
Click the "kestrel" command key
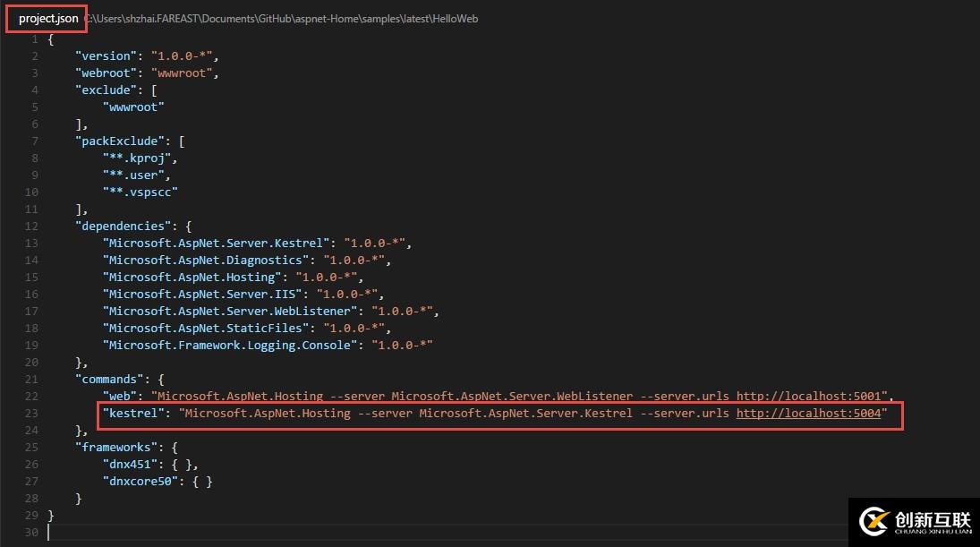tap(133, 414)
